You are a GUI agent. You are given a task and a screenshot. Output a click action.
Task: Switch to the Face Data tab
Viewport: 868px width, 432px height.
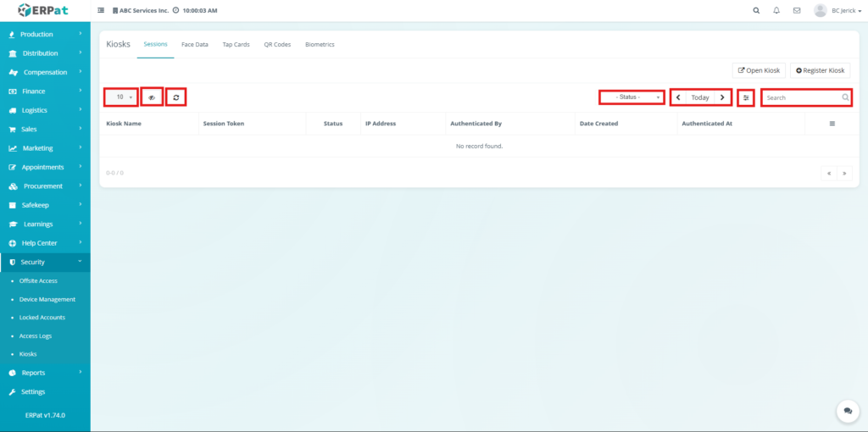coord(195,44)
